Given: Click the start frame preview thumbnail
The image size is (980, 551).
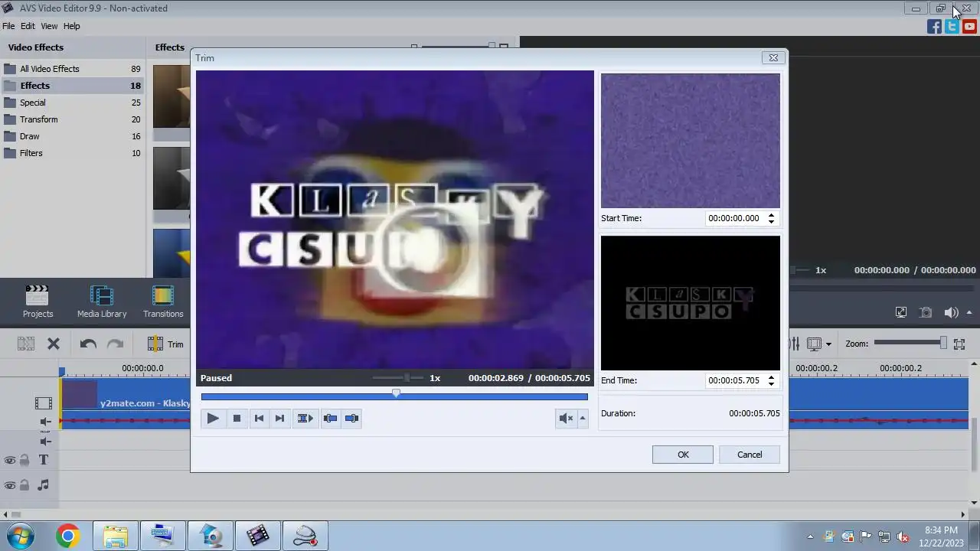Looking at the screenshot, I should 691,141.
